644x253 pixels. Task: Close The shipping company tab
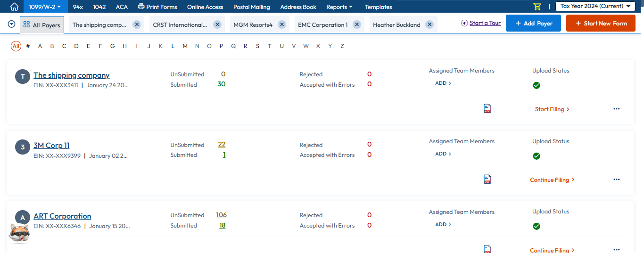(137, 24)
